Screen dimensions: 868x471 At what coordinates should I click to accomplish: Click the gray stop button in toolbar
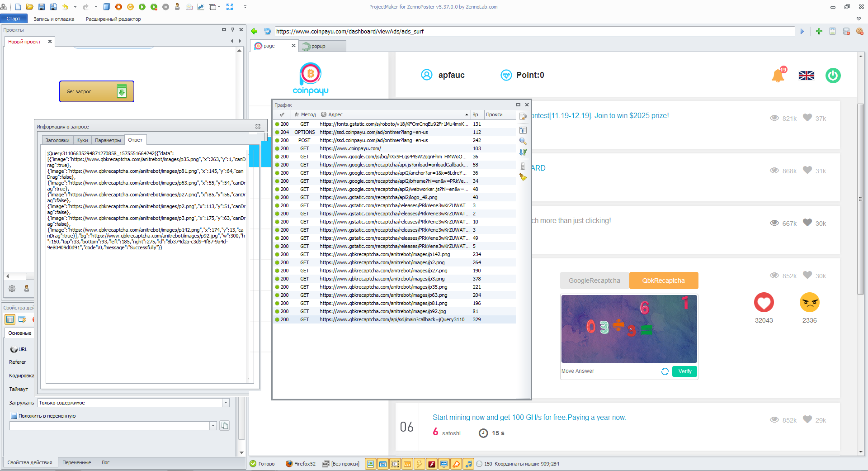165,7
